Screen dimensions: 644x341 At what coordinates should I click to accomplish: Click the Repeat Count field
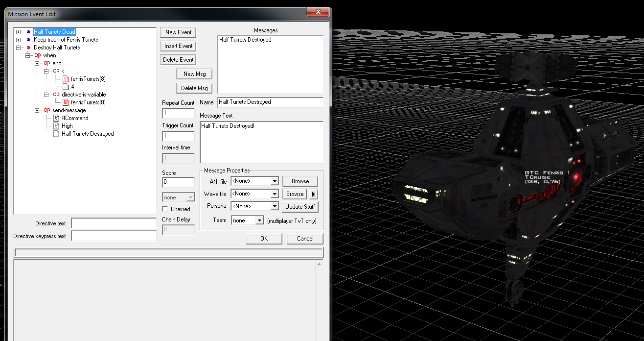pyautogui.click(x=179, y=113)
